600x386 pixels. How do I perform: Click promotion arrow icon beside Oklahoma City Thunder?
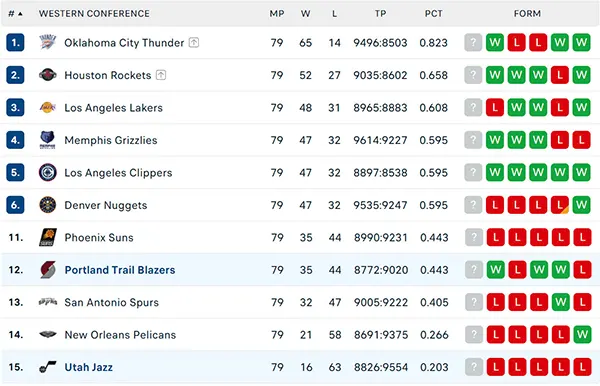pyautogui.click(x=194, y=42)
